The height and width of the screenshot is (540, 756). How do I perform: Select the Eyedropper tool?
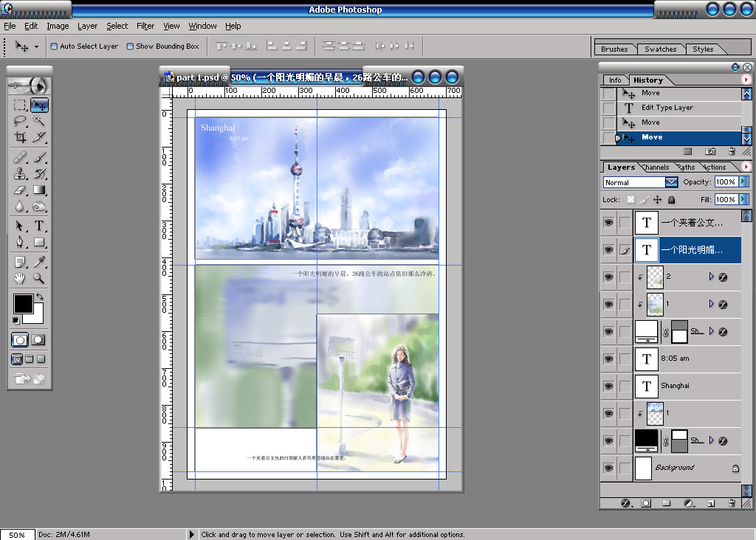(39, 262)
